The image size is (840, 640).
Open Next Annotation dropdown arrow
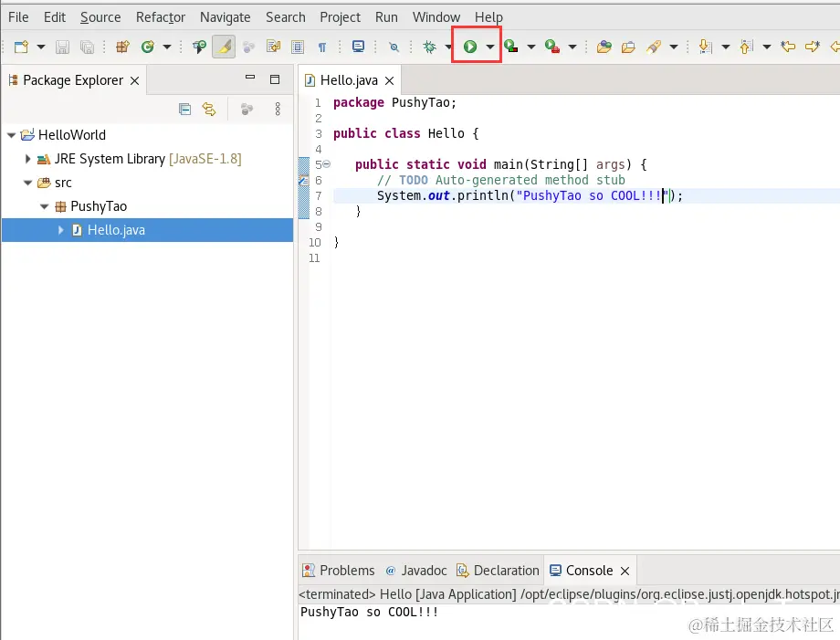coord(725,47)
